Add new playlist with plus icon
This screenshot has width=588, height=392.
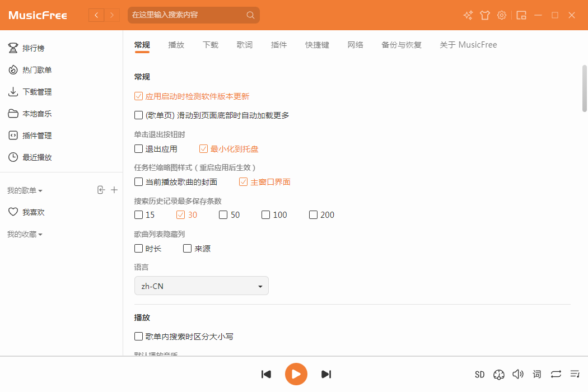coord(114,190)
